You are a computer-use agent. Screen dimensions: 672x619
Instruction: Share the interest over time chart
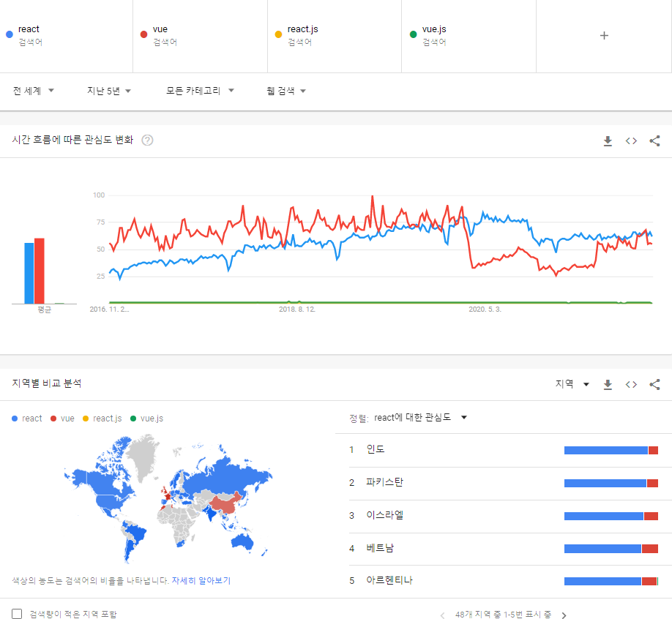point(654,141)
